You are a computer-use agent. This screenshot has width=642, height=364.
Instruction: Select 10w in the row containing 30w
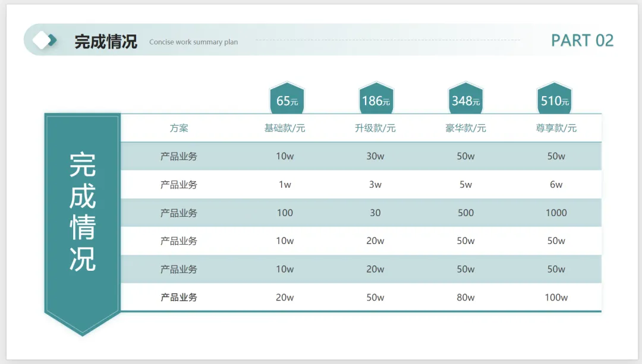[285, 156]
